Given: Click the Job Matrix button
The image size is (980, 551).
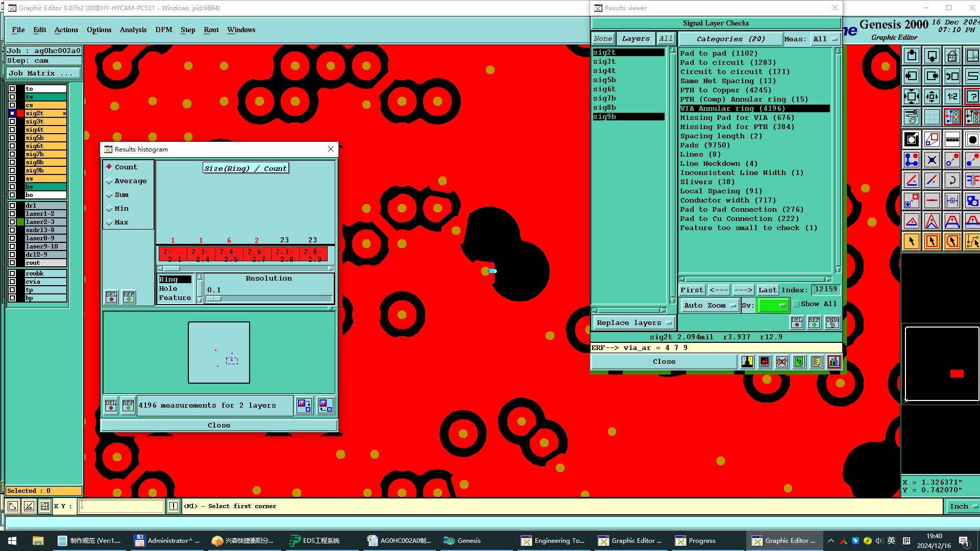Looking at the screenshot, I should pyautogui.click(x=43, y=73).
